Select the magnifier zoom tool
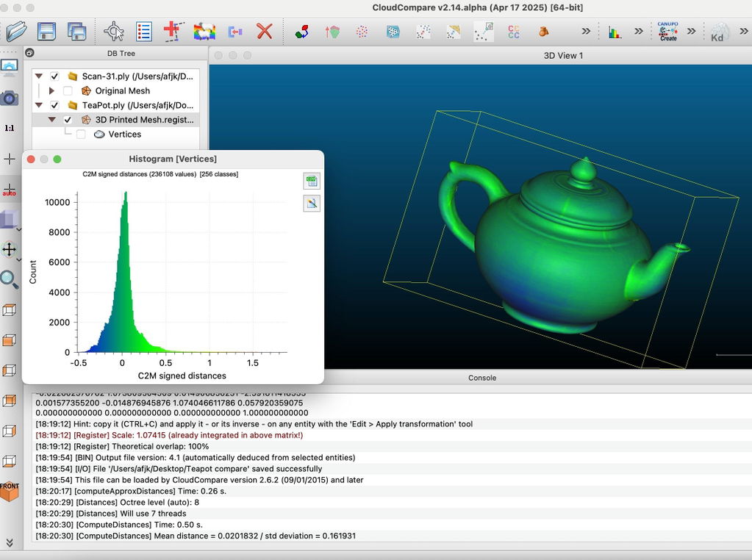Screen dimensions: 752x560 point(9,279)
